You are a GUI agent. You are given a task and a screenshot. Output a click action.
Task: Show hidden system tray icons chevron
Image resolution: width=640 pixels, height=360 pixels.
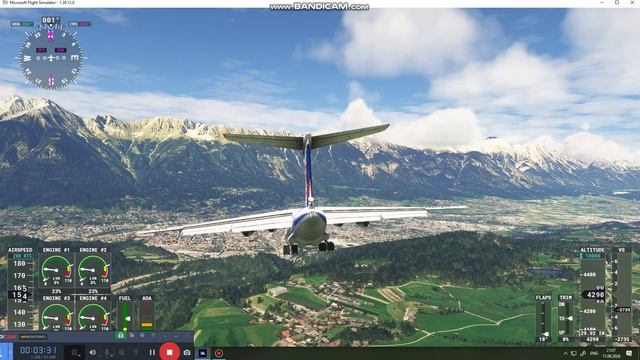click(565, 353)
